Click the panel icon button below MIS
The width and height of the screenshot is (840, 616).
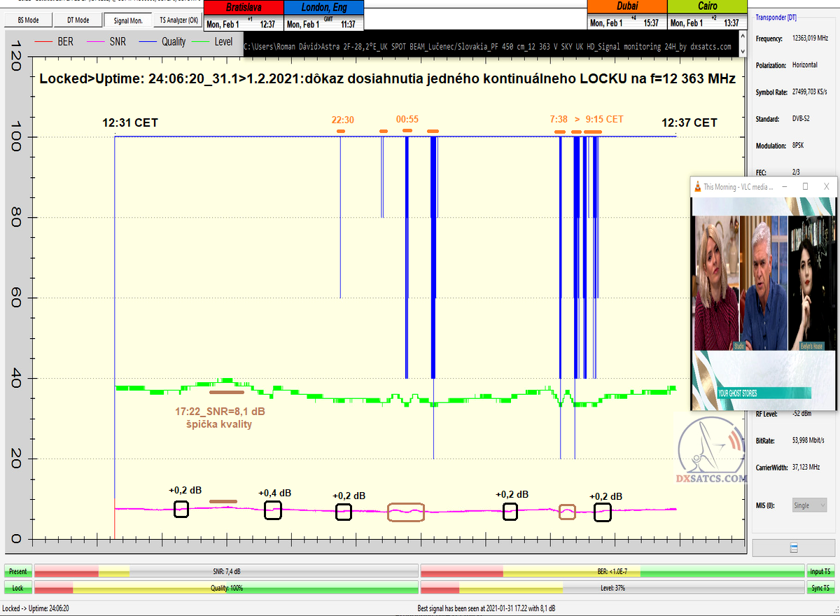[793, 547]
